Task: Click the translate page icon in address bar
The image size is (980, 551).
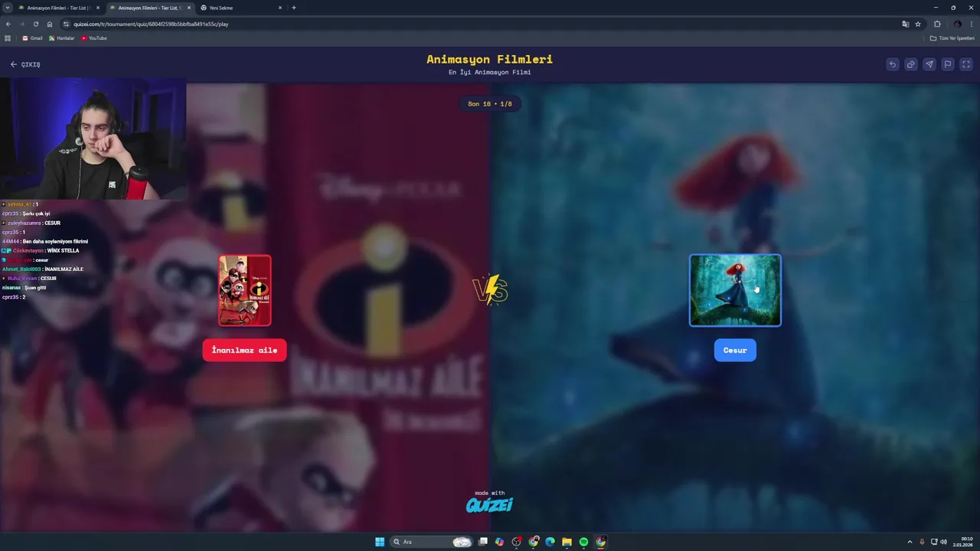Action: 906,24
